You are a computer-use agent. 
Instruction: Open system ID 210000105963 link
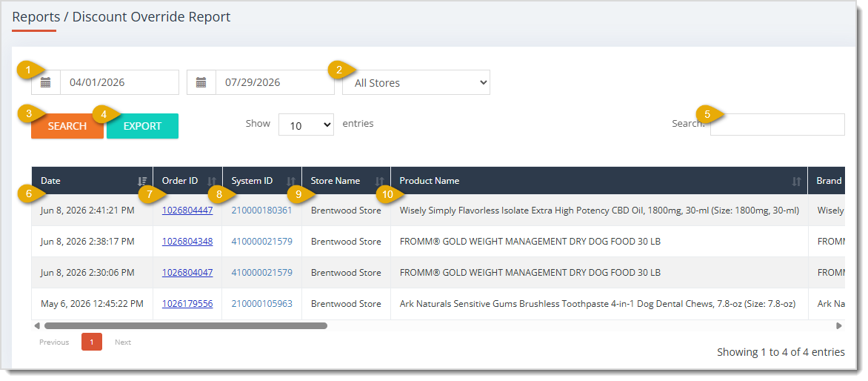262,303
